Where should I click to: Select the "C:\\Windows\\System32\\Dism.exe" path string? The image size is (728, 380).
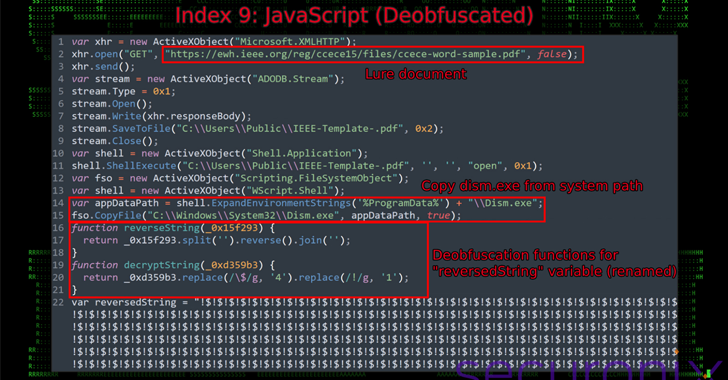(243, 216)
